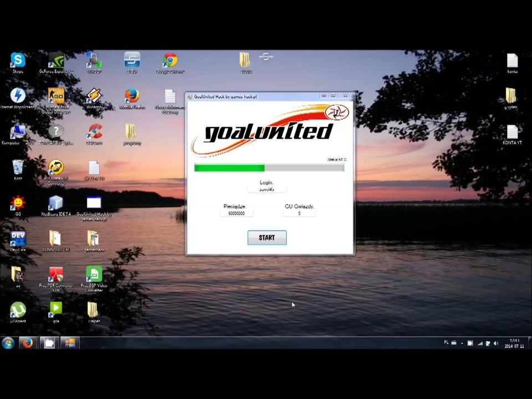Click Firefox in the taskbar

(x=28, y=343)
